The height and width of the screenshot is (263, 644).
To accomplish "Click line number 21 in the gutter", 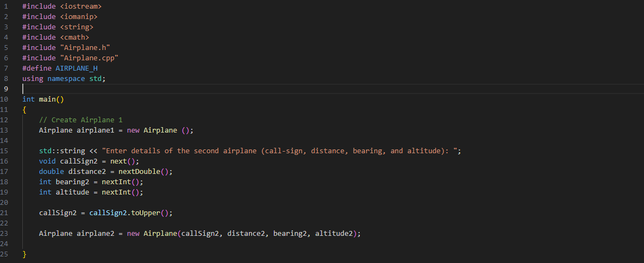I will pyautogui.click(x=4, y=213).
